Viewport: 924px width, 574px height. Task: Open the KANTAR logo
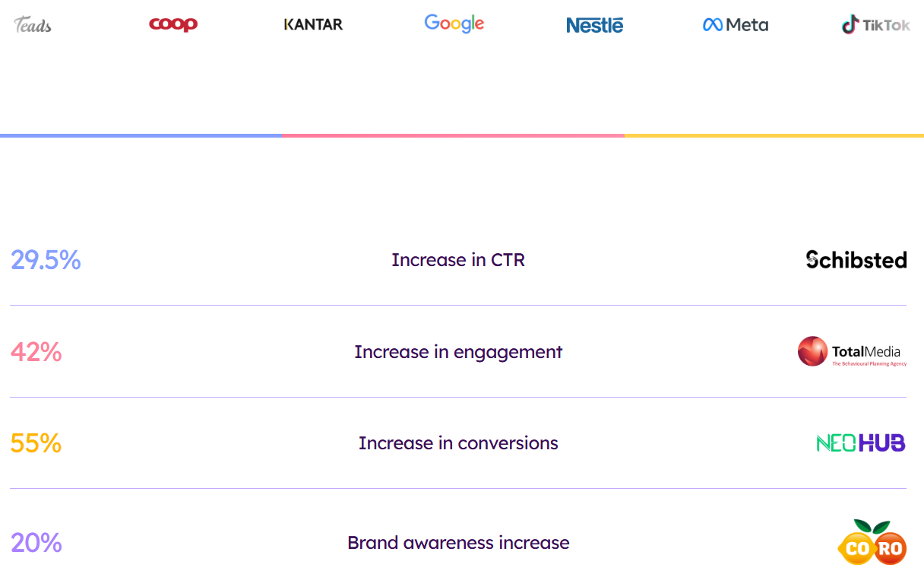coord(313,24)
